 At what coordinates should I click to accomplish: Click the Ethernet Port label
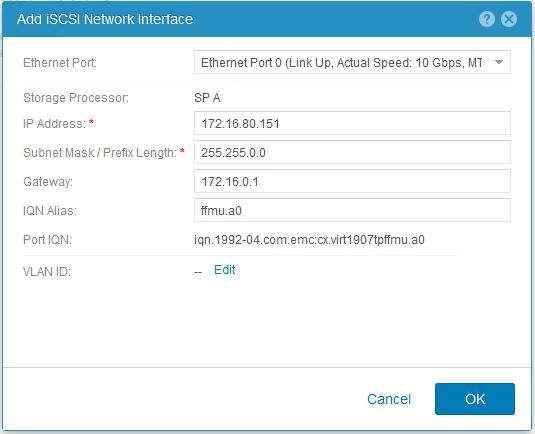60,63
